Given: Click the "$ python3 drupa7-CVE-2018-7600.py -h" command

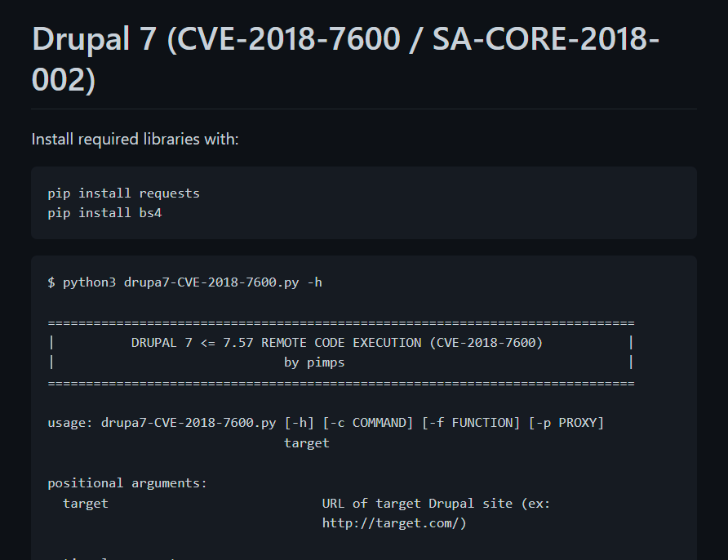Looking at the screenshot, I should click(x=184, y=282).
